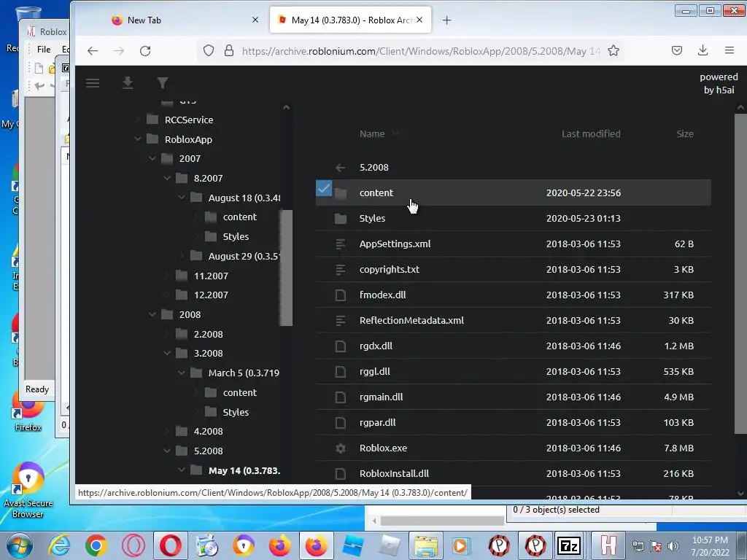This screenshot has height=560, width=747.
Task: Collapse the RobloxApp tree node
Action: pos(138,139)
